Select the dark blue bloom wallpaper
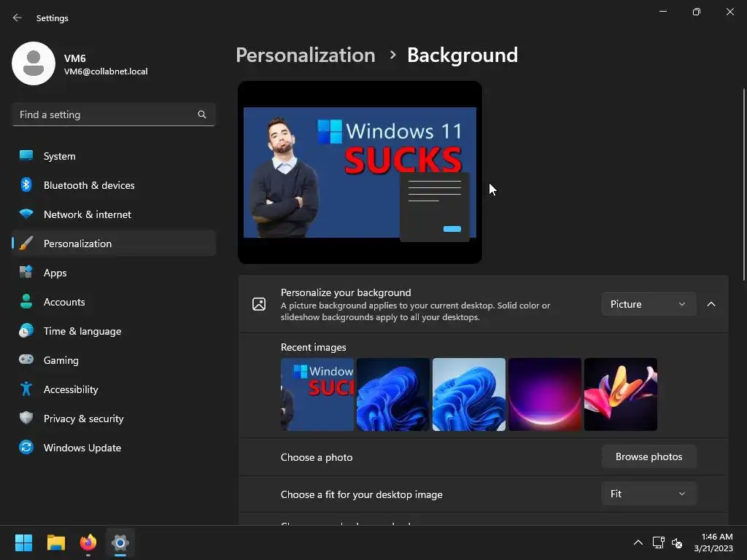 (393, 394)
